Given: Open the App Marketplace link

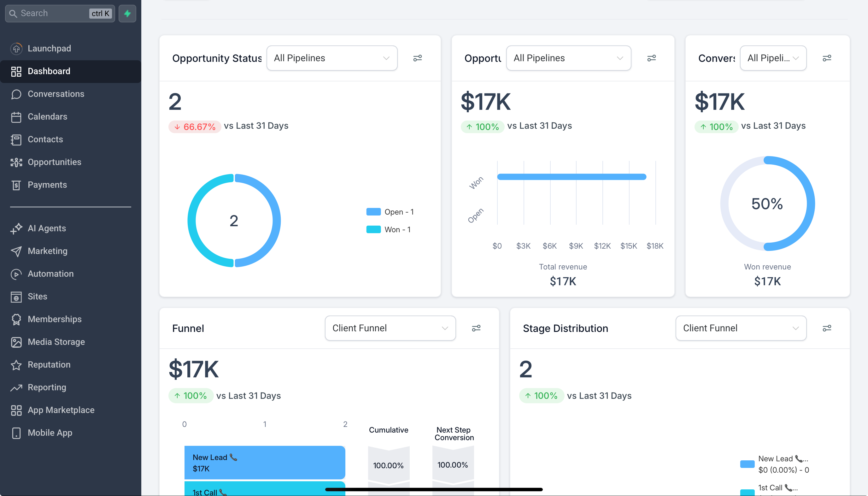Looking at the screenshot, I should point(61,410).
